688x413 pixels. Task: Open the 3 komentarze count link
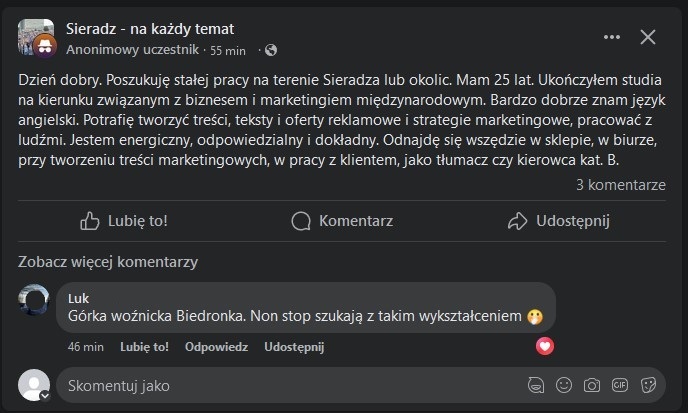pyautogui.click(x=621, y=185)
